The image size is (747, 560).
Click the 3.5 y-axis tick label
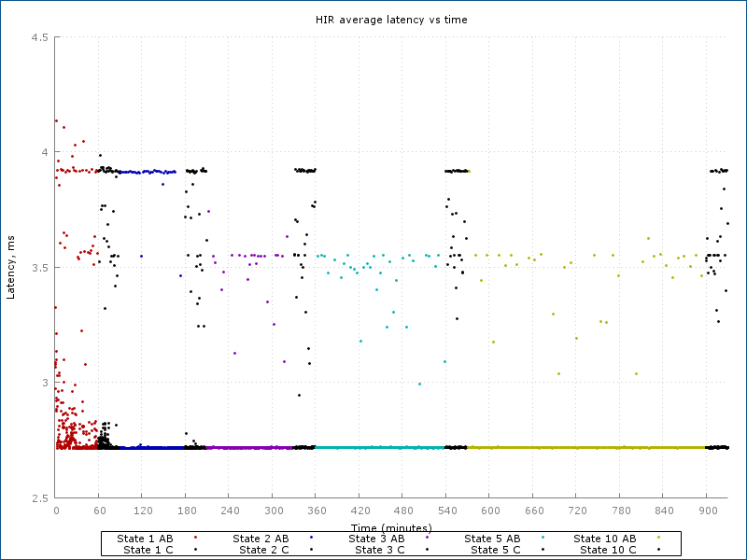point(39,268)
